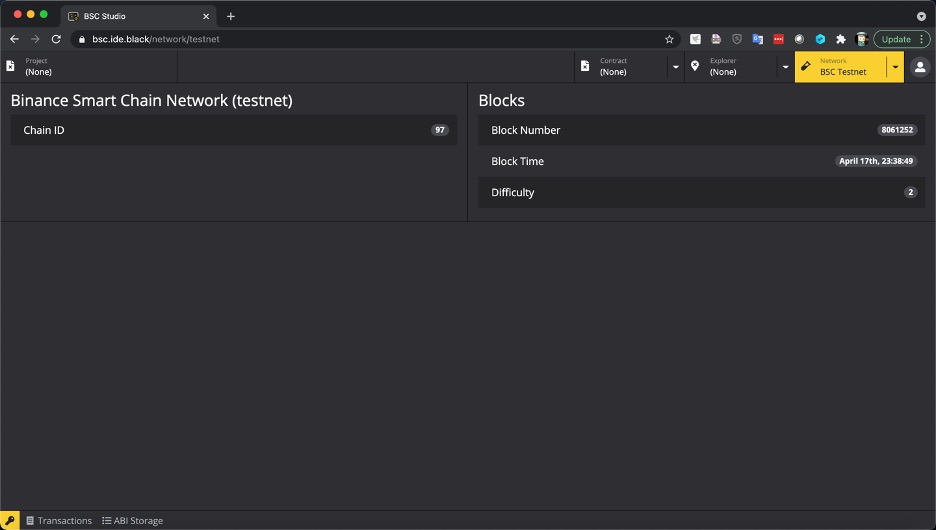Screen dimensions: 936x530
Task: Click the Network pencil icon
Action: (806, 66)
